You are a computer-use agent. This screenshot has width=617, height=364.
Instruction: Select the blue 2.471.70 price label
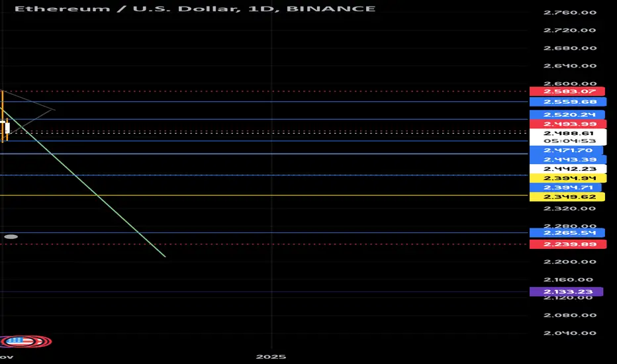(x=566, y=150)
